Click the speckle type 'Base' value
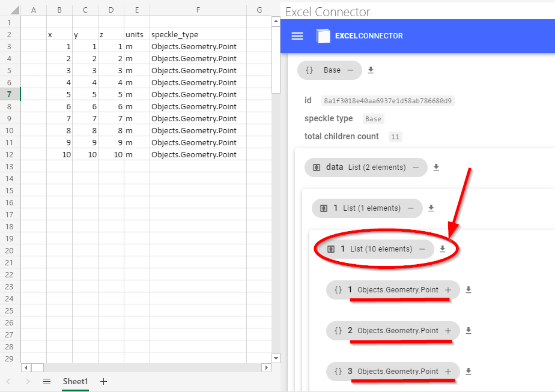The image size is (555, 392). pos(373,119)
